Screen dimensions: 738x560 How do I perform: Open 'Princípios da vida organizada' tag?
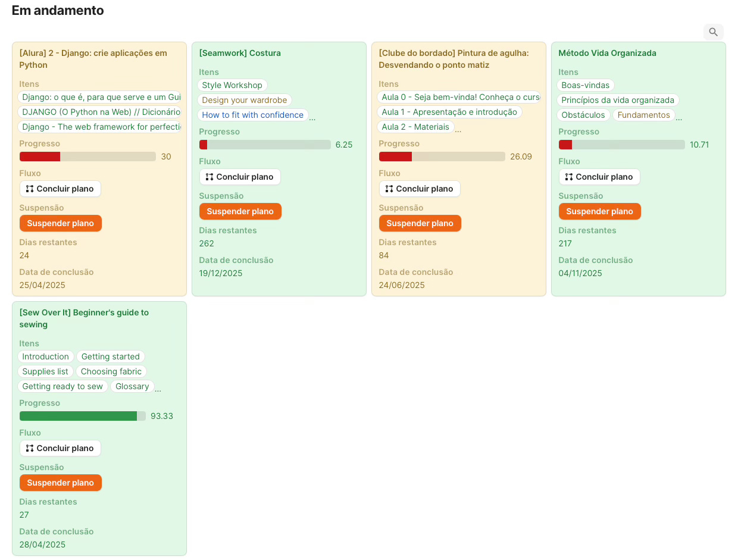click(618, 100)
